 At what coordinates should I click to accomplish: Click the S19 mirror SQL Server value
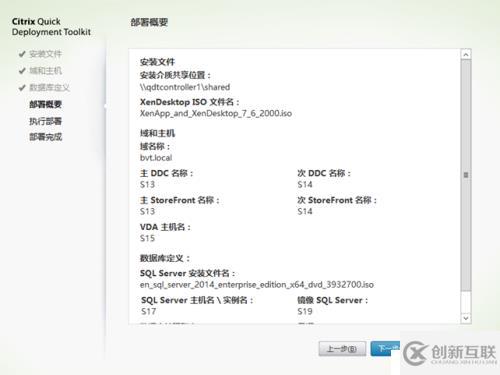305,311
